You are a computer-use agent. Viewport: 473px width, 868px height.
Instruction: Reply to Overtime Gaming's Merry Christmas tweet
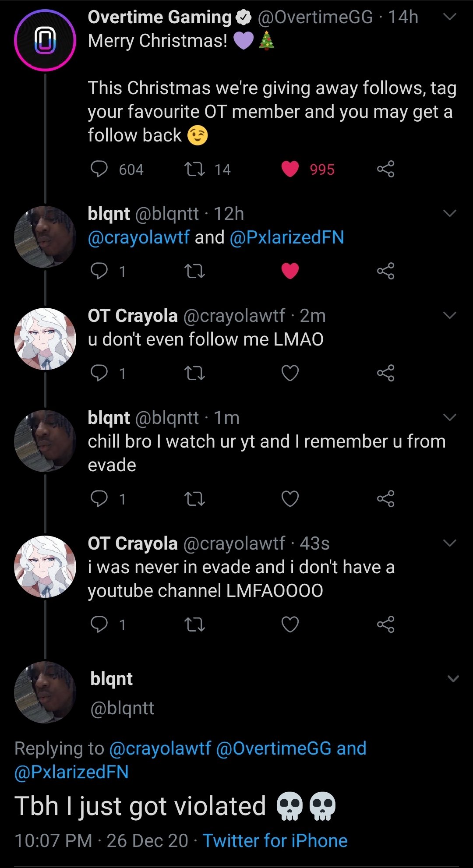(x=99, y=169)
